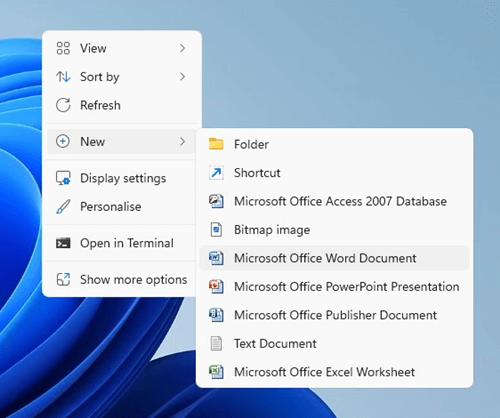
Task: Expand the New submenu chevron
Action: pos(182,142)
